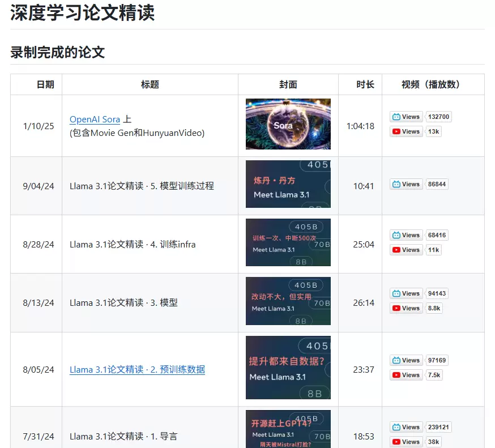Click Bilibili Views badge in the 1/10/25 row
The image size is (495, 448).
point(406,117)
